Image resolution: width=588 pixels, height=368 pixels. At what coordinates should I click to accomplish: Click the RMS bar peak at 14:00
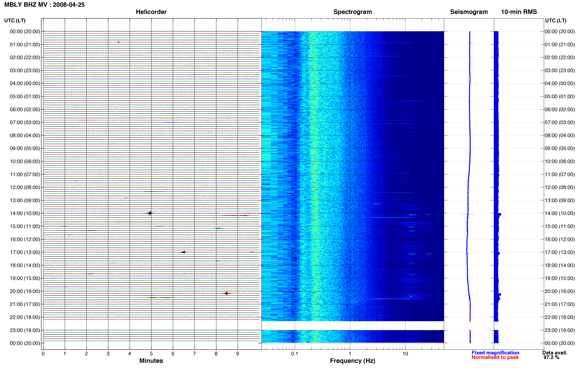click(498, 214)
